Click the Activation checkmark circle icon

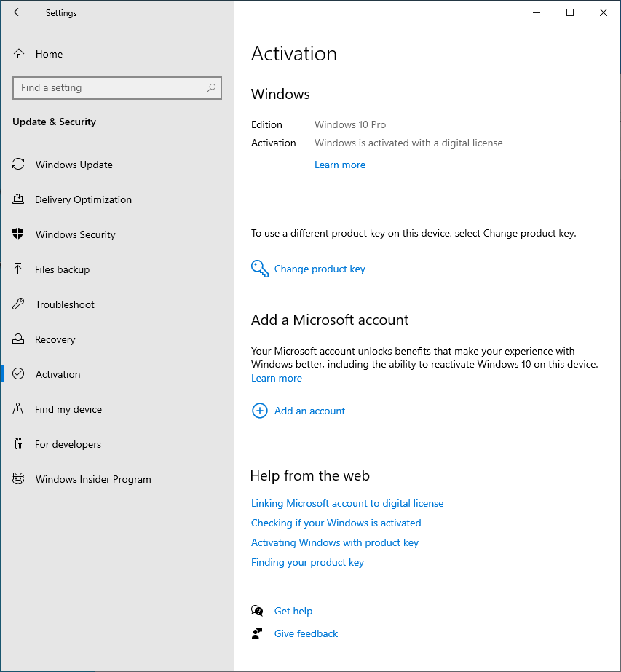pyautogui.click(x=18, y=373)
